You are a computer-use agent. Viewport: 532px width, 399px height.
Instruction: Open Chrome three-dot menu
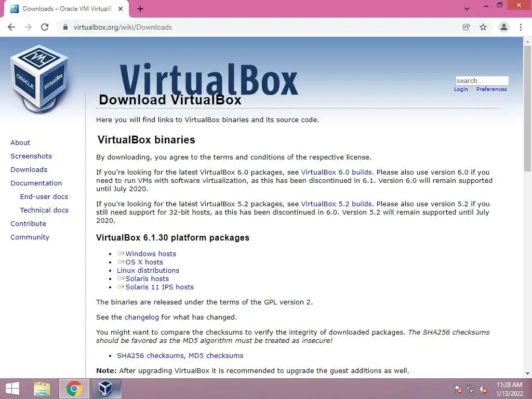pyautogui.click(x=521, y=27)
